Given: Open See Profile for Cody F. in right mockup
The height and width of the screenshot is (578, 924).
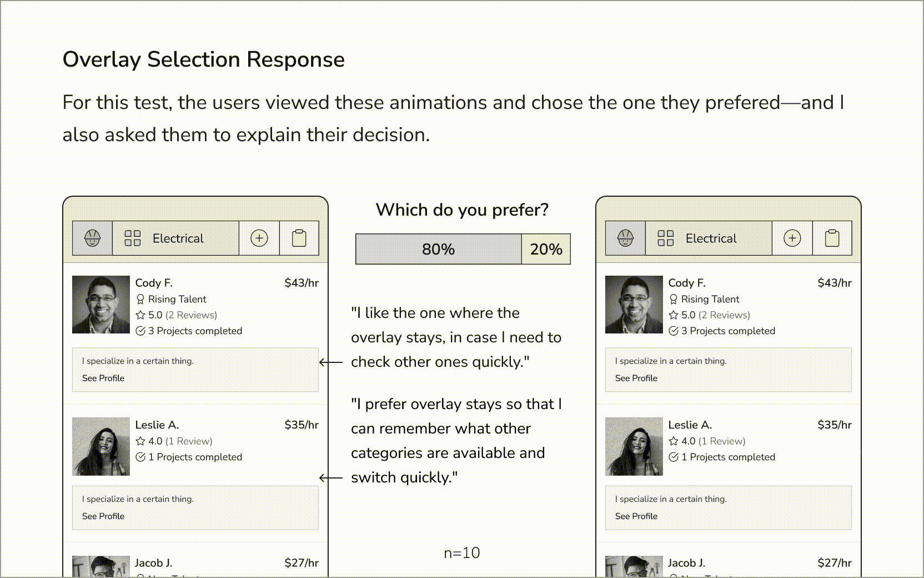Looking at the screenshot, I should [x=636, y=378].
